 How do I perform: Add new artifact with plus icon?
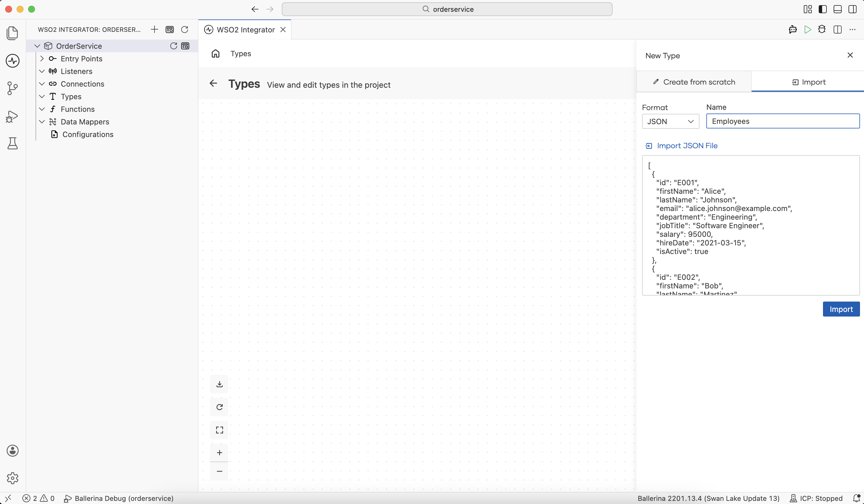pyautogui.click(x=154, y=30)
